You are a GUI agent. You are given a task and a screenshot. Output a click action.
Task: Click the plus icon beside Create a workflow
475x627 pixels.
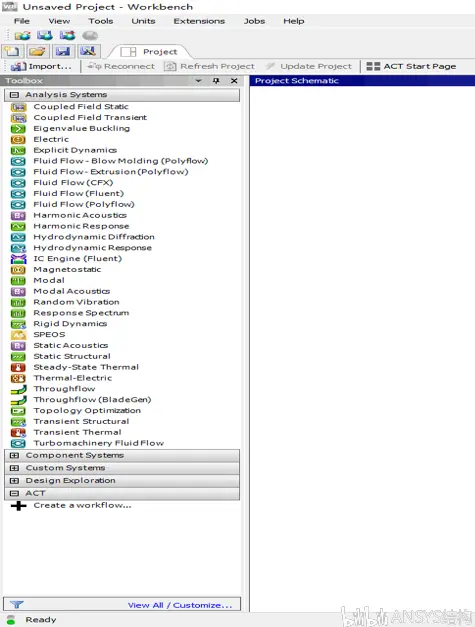18,505
